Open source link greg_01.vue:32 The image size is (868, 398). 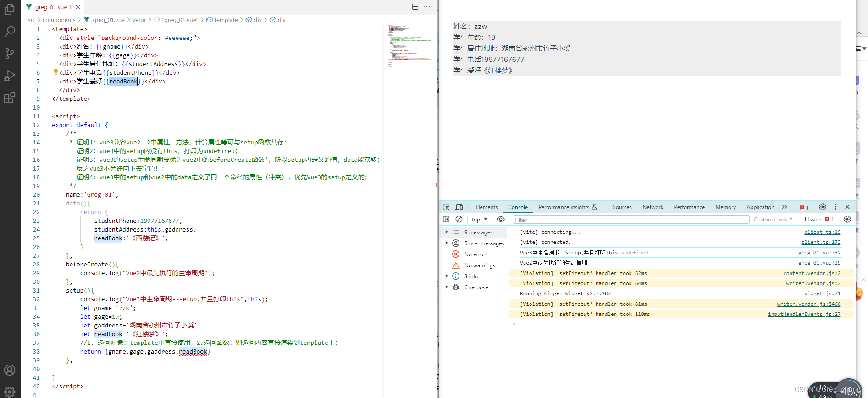pyautogui.click(x=819, y=253)
